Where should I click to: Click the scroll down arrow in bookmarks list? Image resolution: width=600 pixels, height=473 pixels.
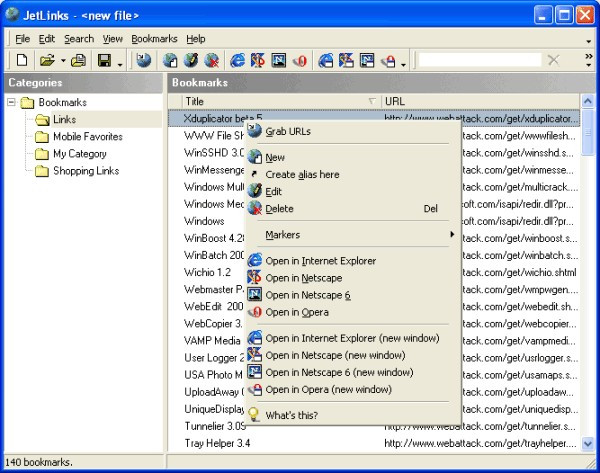(x=588, y=444)
